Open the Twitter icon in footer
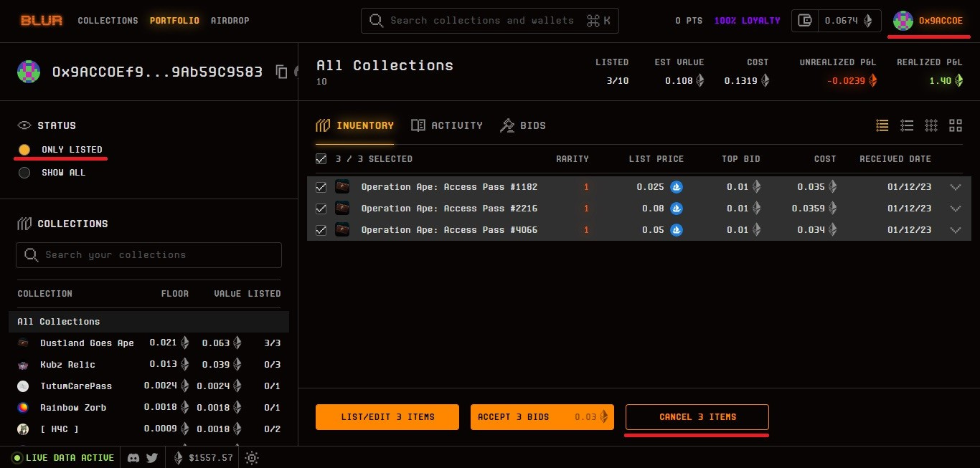This screenshot has width=980, height=468. tap(152, 458)
